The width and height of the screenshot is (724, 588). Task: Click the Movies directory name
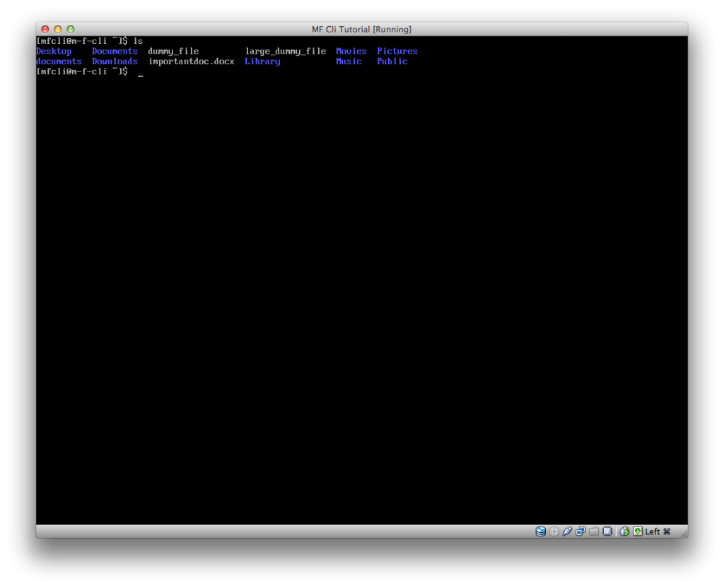click(351, 51)
